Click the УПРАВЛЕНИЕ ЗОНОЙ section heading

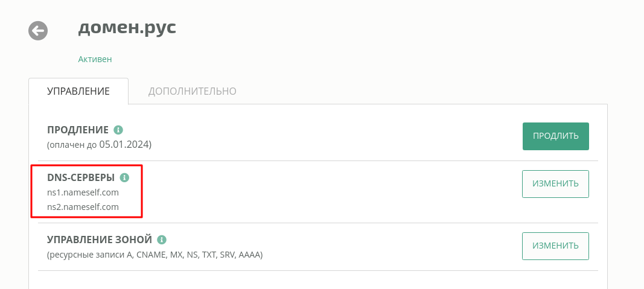[x=100, y=240]
